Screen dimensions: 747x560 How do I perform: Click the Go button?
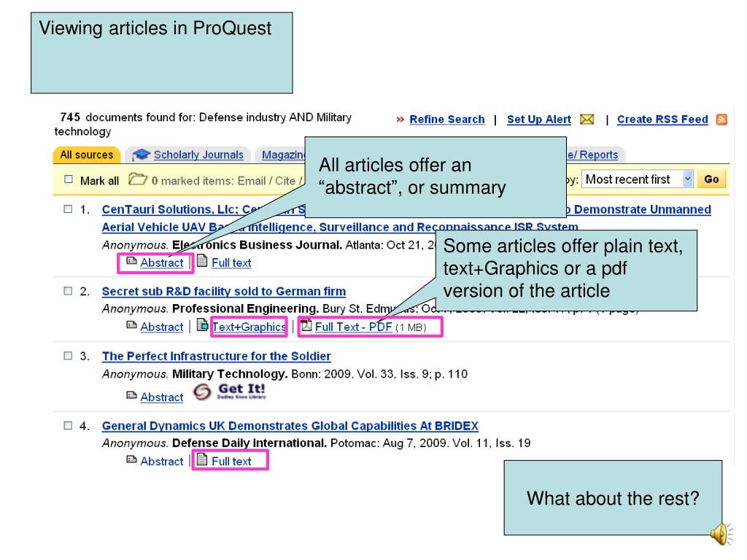(711, 179)
